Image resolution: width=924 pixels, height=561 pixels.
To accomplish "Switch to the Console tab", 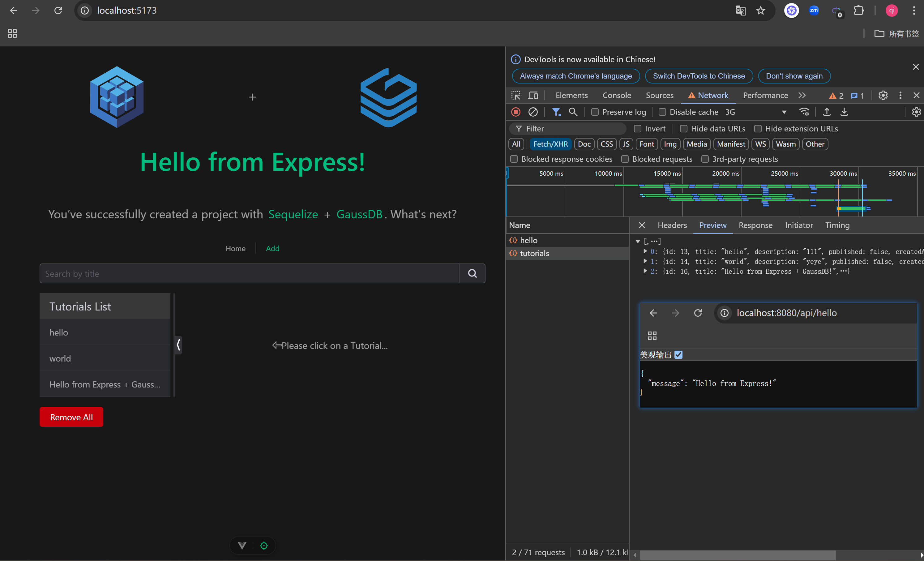I will pos(617,95).
